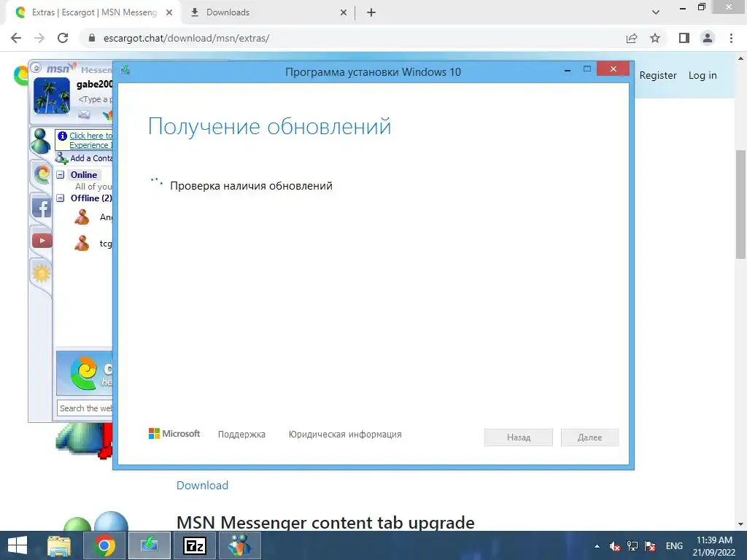The image size is (747, 560).
Task: Click the page vertical scrollbar thumb
Action: [740, 205]
